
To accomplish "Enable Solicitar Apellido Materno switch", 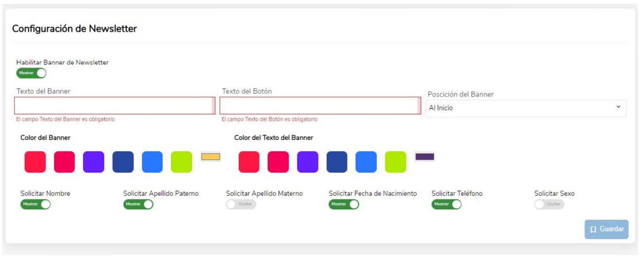I will point(241,204).
